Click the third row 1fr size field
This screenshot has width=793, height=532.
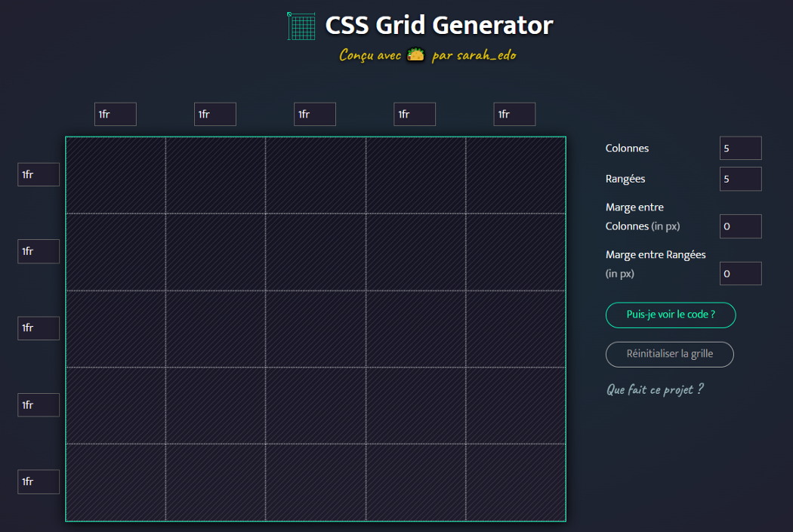[x=39, y=328]
